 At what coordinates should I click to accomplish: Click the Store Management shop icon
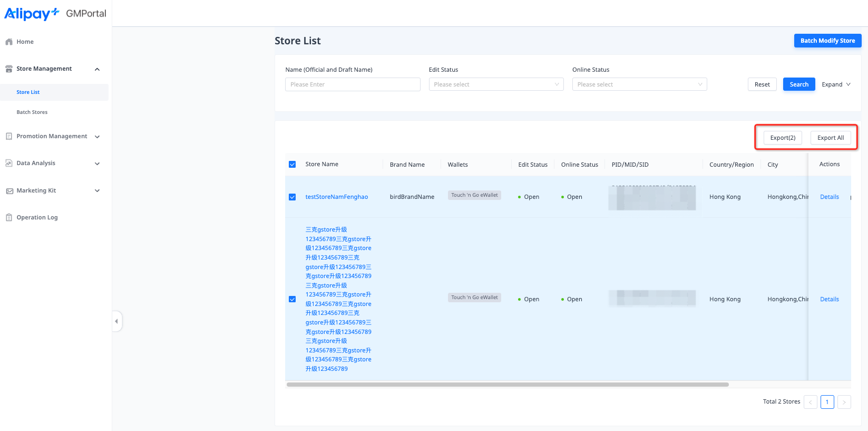coord(9,69)
